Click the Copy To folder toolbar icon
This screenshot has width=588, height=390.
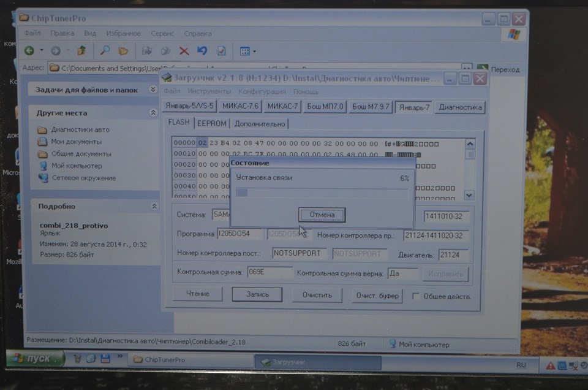165,51
